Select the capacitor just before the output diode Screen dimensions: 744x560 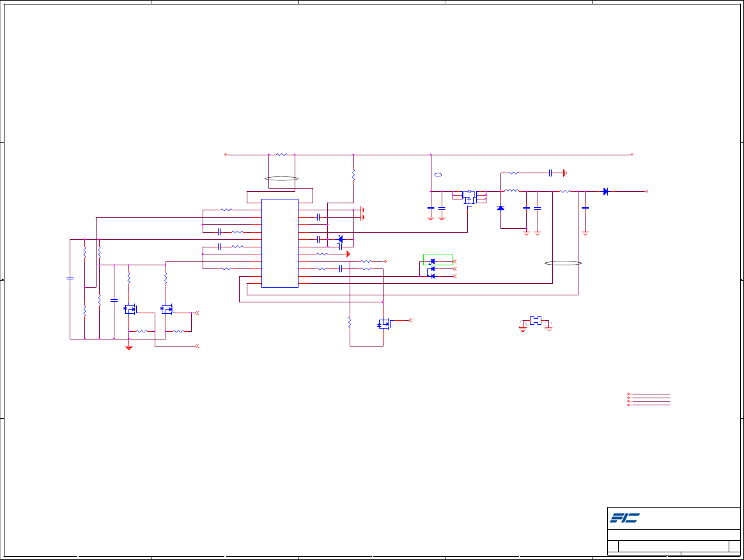pyautogui.click(x=585, y=208)
